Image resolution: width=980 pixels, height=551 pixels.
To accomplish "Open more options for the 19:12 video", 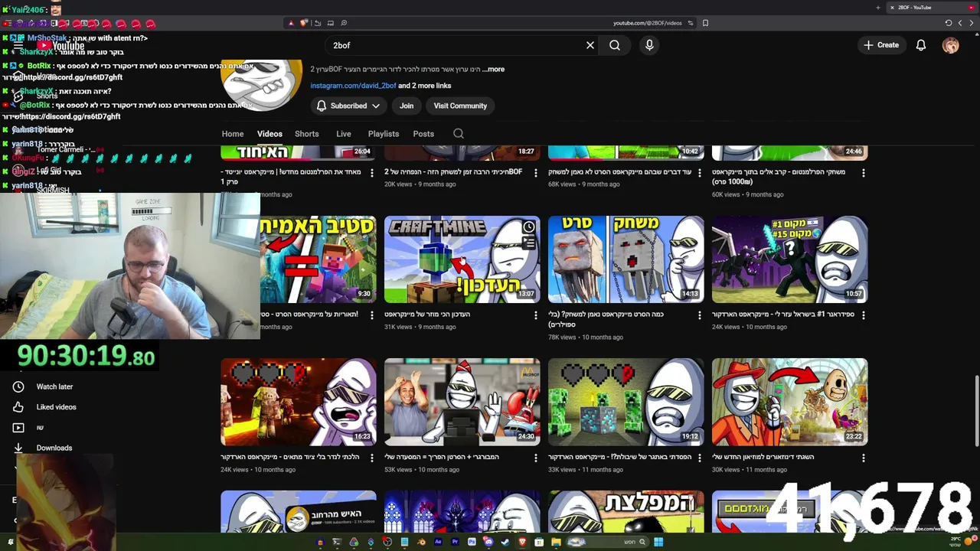I will pyautogui.click(x=700, y=458).
